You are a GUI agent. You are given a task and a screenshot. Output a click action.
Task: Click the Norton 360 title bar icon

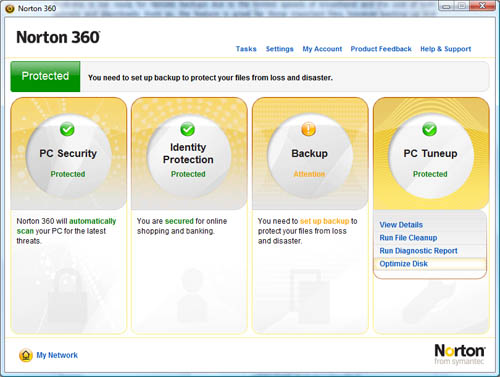(10, 8)
